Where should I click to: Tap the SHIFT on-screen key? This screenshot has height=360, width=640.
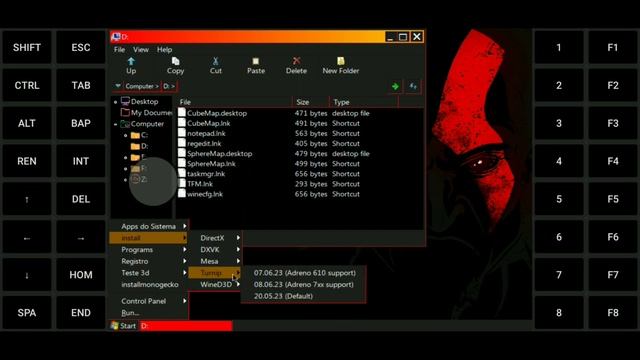click(27, 47)
